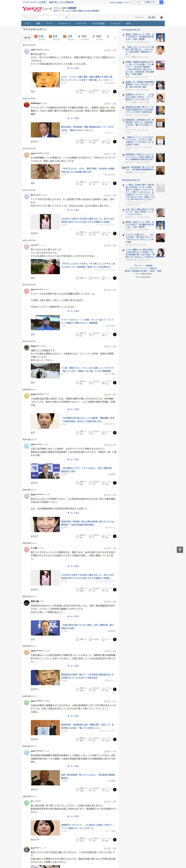Select topic 4 新党 filter
The width and height of the screenshot is (186, 868).
84,38
